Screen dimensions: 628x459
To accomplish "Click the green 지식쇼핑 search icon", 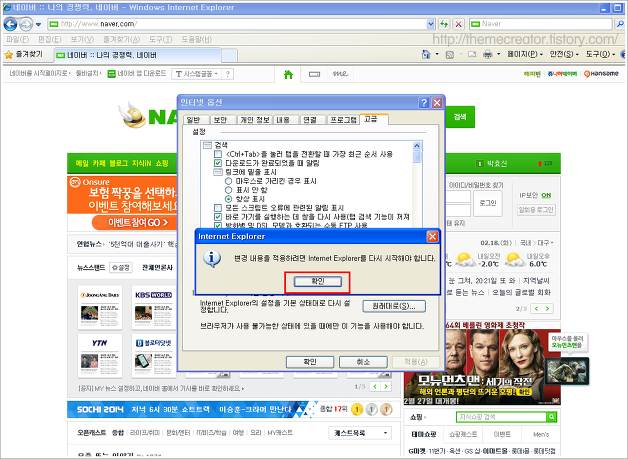I will tap(552, 417).
